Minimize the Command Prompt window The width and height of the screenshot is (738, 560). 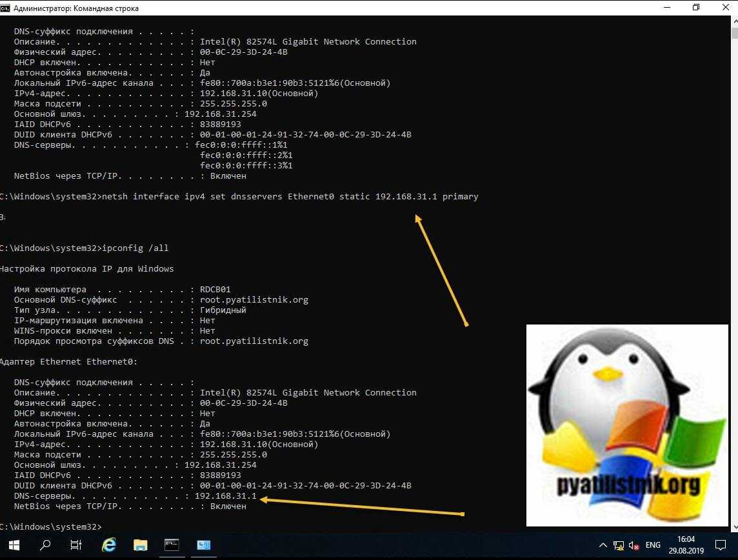(x=666, y=8)
